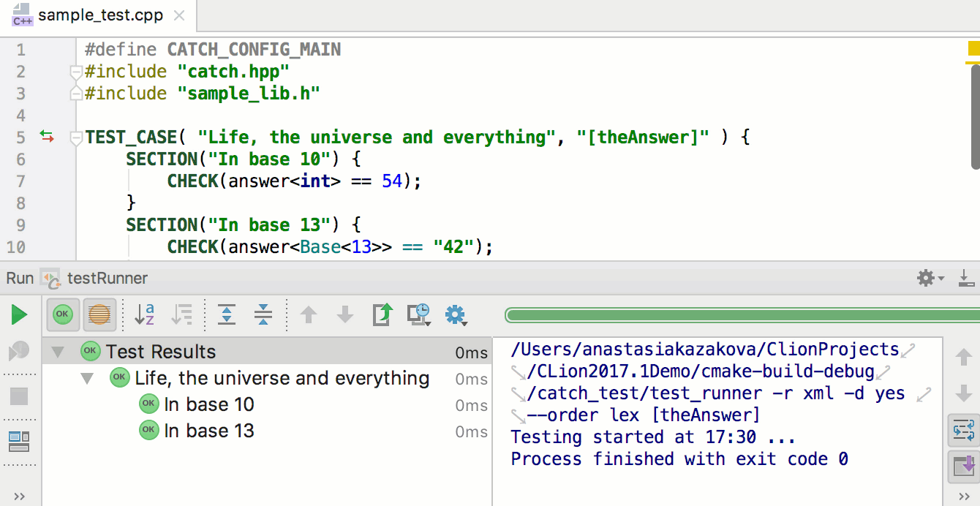Click the OK icon beside In base 13
Viewport: 980px width, 506px height.
pyautogui.click(x=148, y=431)
